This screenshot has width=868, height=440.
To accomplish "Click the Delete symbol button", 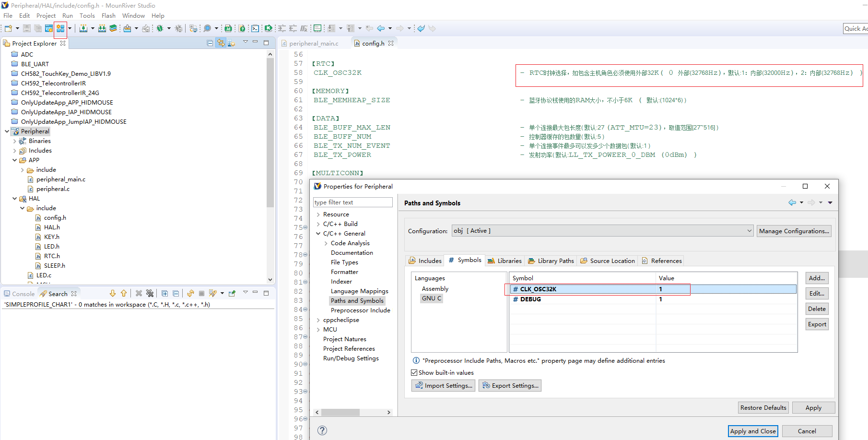I will point(817,309).
